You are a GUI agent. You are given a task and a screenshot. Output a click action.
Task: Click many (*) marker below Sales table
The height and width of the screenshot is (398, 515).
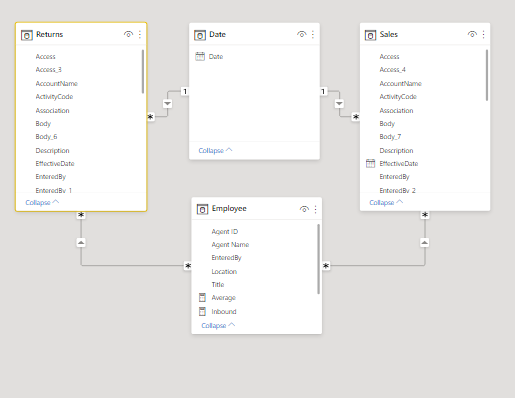425,215
